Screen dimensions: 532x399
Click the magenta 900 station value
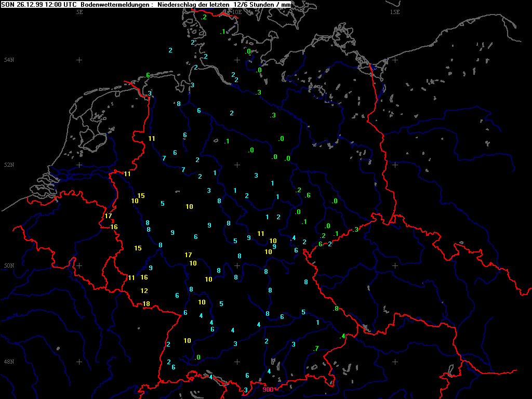[x=268, y=390]
